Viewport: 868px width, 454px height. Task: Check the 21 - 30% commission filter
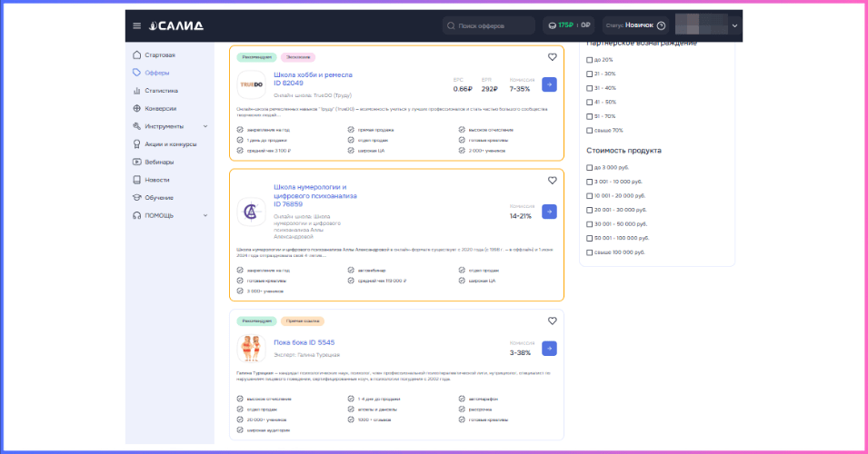coord(589,74)
